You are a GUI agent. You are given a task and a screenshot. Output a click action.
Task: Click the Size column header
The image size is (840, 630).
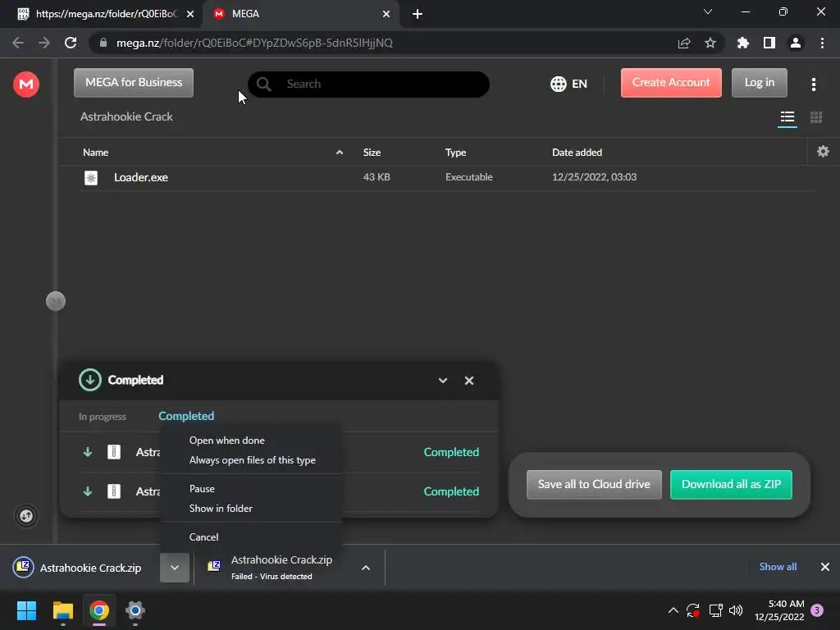[x=372, y=152]
